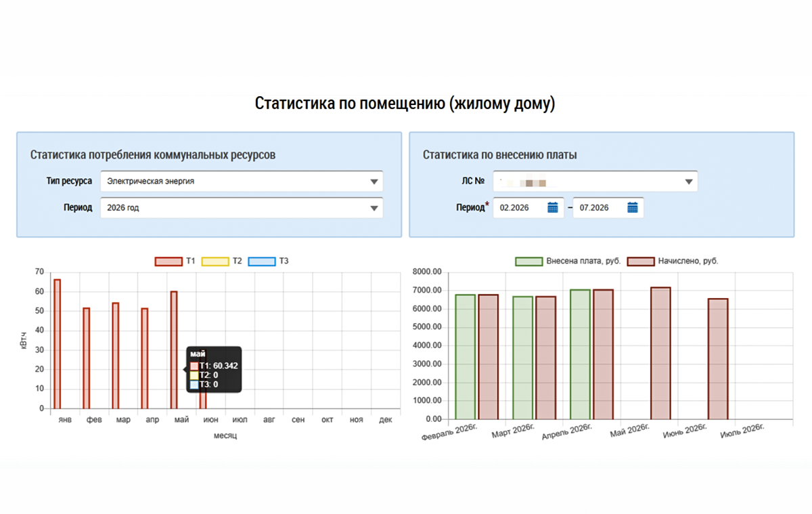Click the green paid bar for Март 2026г.

(522, 358)
